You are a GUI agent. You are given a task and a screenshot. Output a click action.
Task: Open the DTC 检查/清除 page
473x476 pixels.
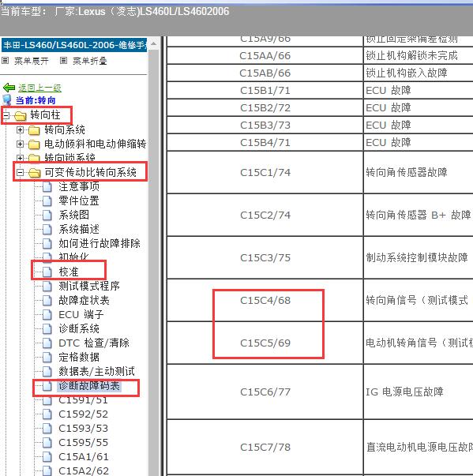pos(94,343)
